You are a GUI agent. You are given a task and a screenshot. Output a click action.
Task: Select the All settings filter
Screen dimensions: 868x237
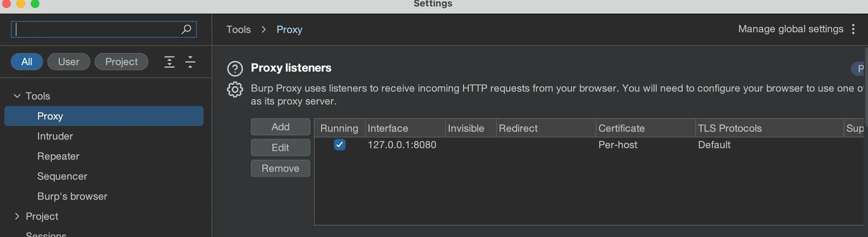27,62
